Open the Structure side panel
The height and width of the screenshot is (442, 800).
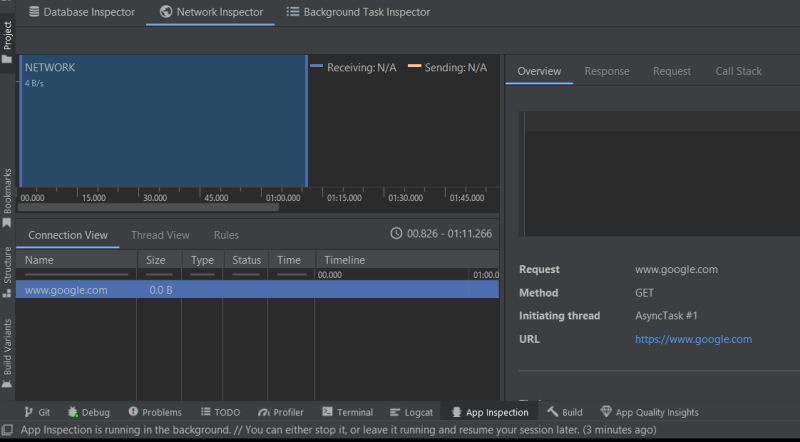(7, 272)
